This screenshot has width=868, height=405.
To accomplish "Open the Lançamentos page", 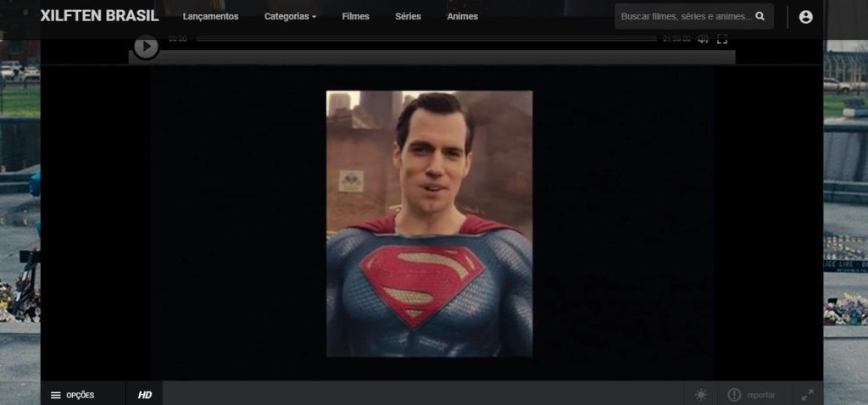I will coord(210,17).
